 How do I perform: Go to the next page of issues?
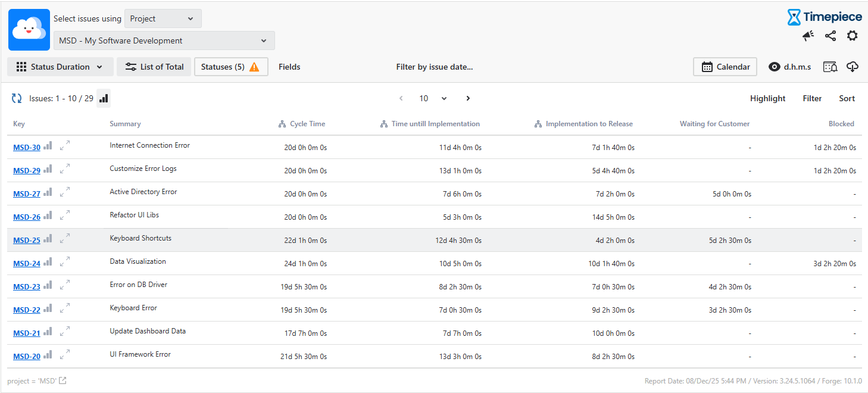468,98
